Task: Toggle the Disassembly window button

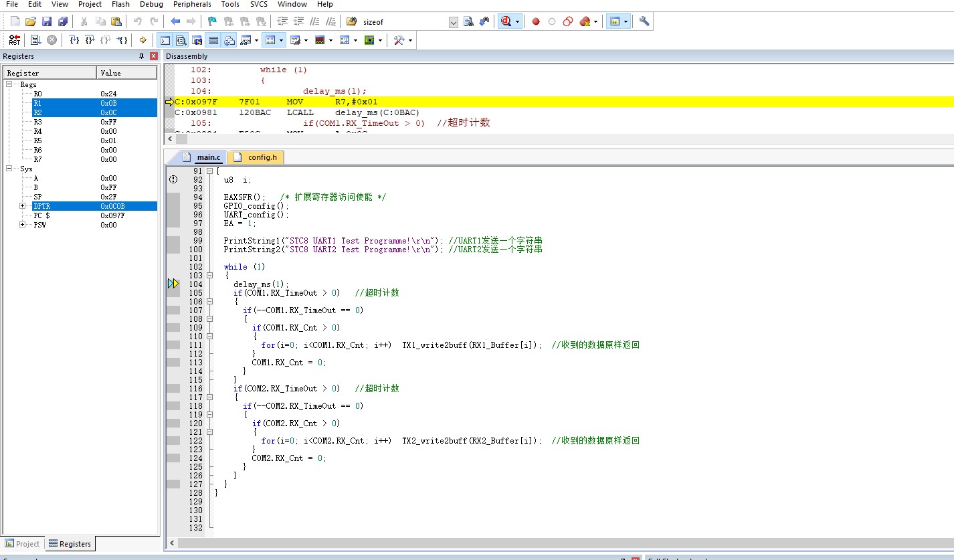Action: (181, 40)
